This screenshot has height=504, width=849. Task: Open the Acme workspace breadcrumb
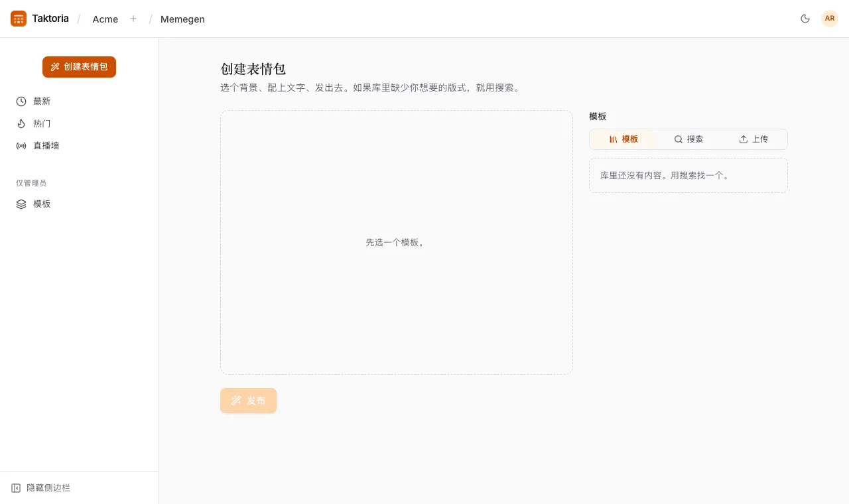[x=105, y=19]
